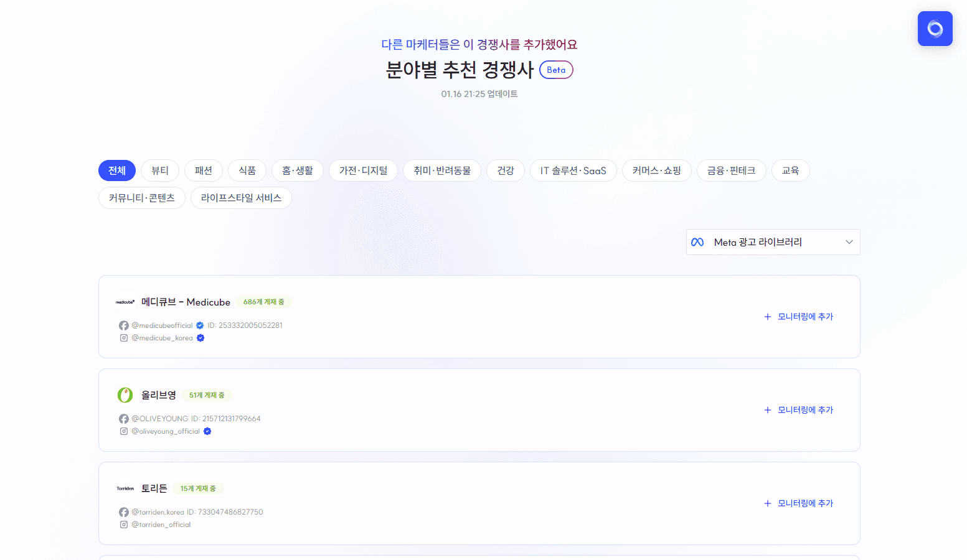Select the 패션 category tab
This screenshot has height=560, width=967.
[x=204, y=170]
